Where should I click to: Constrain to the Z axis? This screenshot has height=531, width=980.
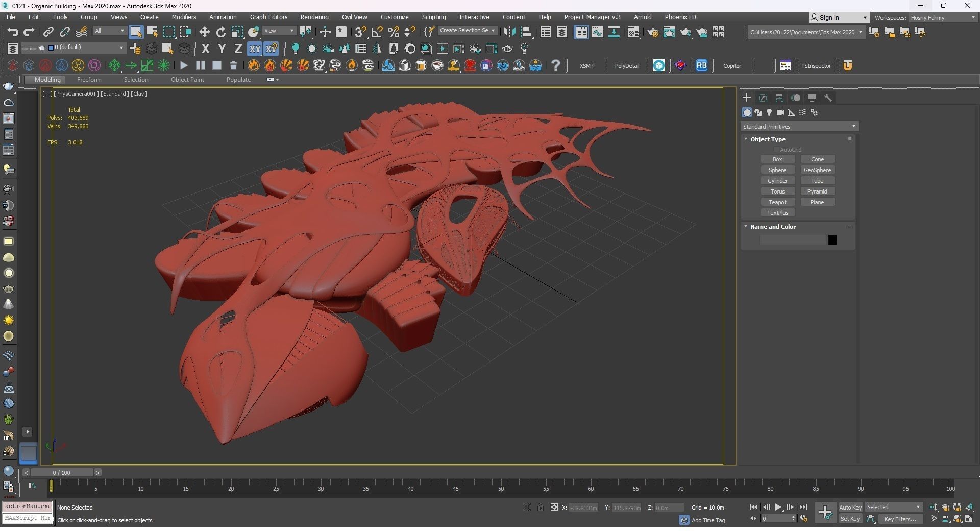pos(238,49)
